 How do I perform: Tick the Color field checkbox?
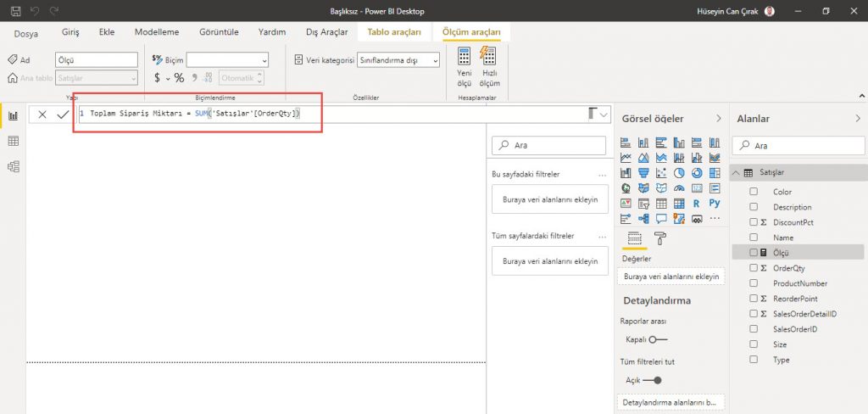pyautogui.click(x=754, y=192)
